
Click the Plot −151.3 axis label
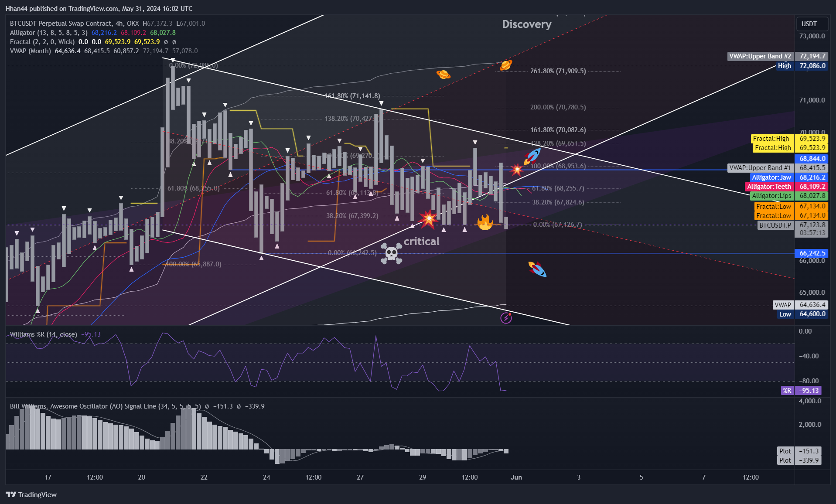(x=799, y=451)
